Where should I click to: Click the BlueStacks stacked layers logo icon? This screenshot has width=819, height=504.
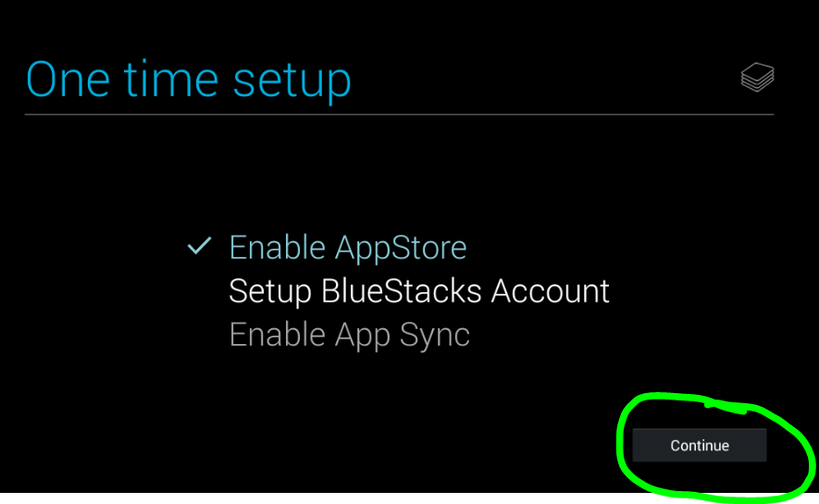click(757, 77)
